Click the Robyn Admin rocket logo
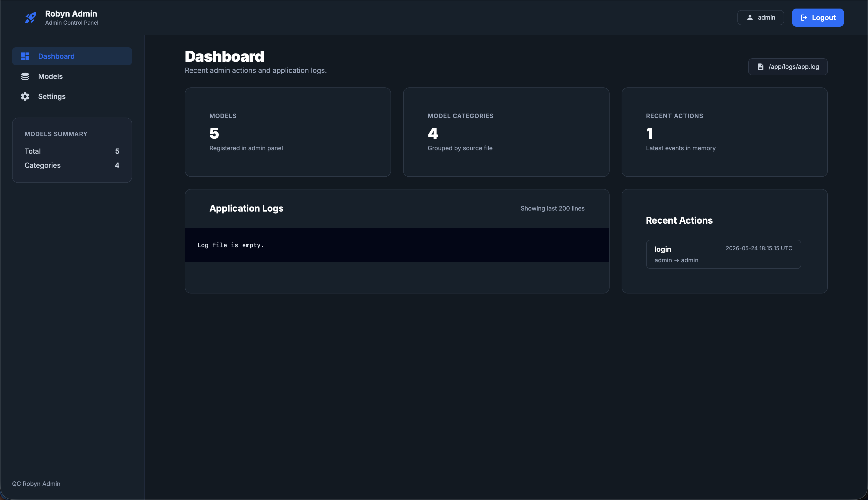The image size is (868, 500). (x=31, y=18)
